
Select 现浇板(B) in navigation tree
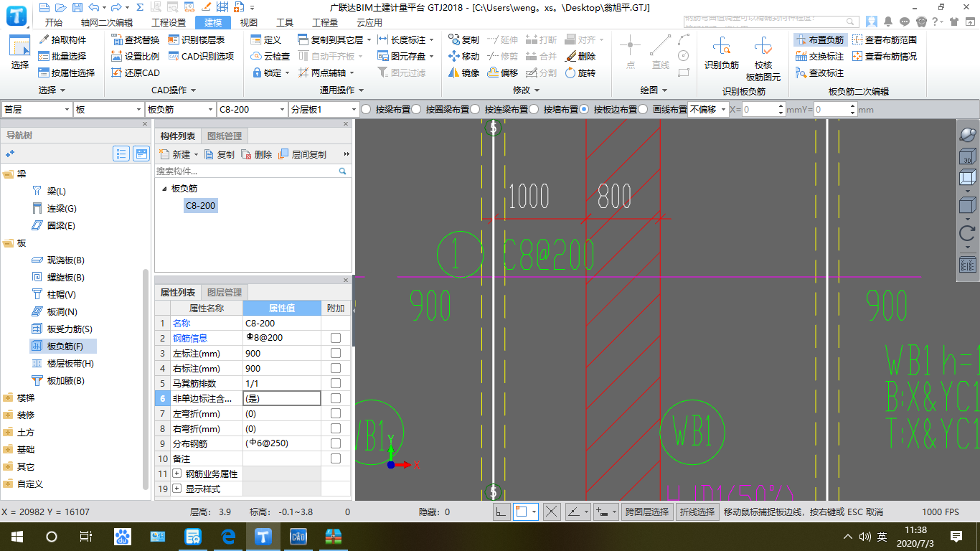[66, 260]
